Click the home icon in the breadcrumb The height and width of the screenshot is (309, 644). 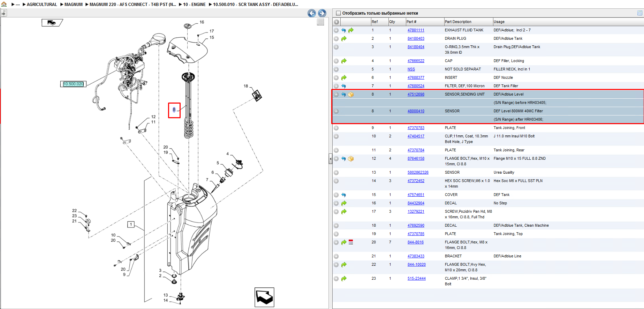[4, 4]
